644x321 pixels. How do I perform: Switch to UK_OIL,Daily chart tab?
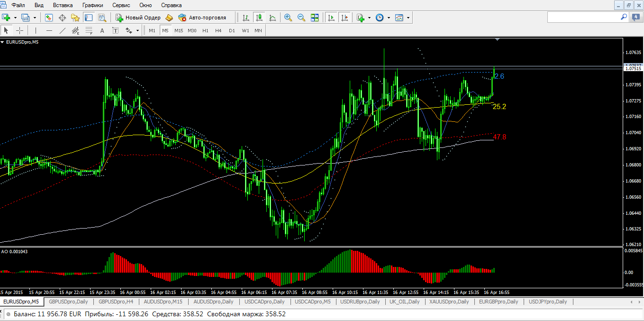coord(404,302)
